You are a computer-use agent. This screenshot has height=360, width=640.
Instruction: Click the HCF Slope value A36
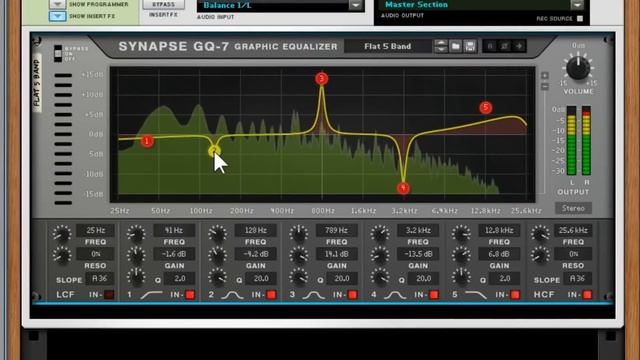578,279
